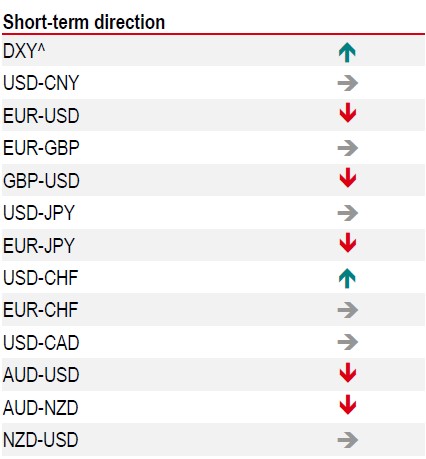This screenshot has height=459, width=426.
Task: Click the red down arrow for EUR-JPY
Action: [x=348, y=242]
